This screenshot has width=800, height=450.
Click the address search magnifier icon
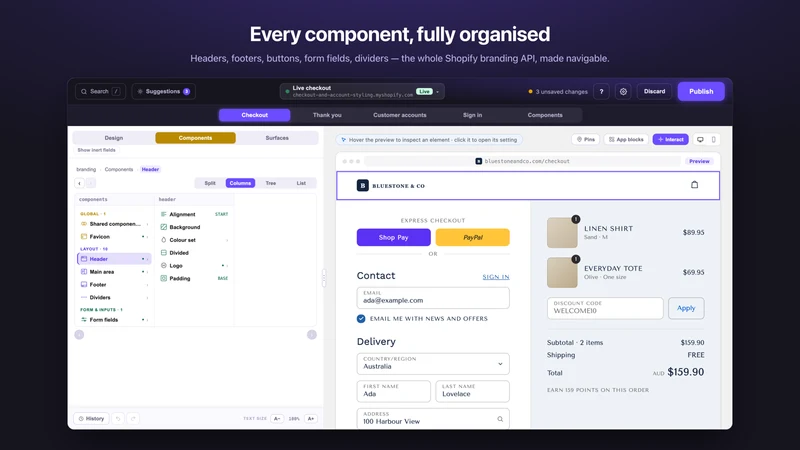tap(500, 419)
